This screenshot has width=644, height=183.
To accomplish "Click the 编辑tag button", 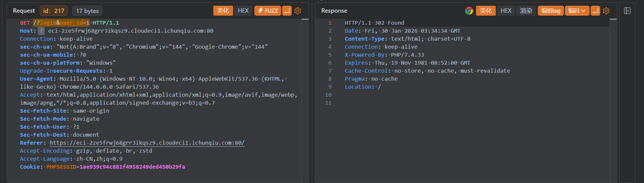I will [551, 11].
